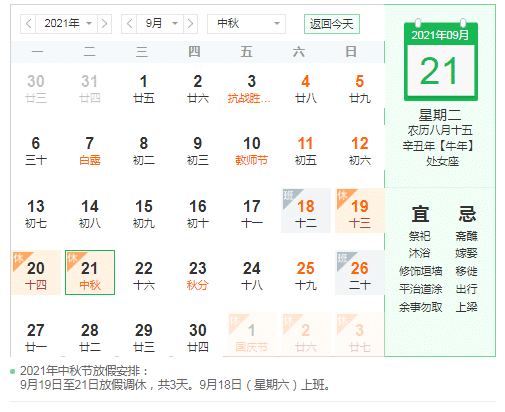505x412 pixels.
Task: Select Sunday September 5
Action: [360, 89]
